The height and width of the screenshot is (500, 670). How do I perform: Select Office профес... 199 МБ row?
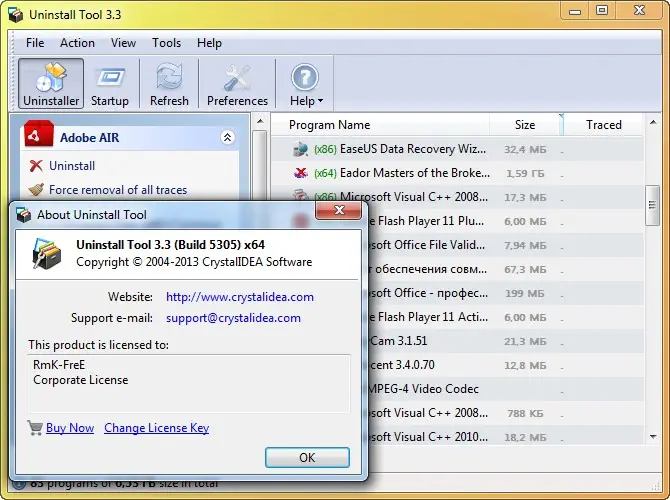pos(505,293)
